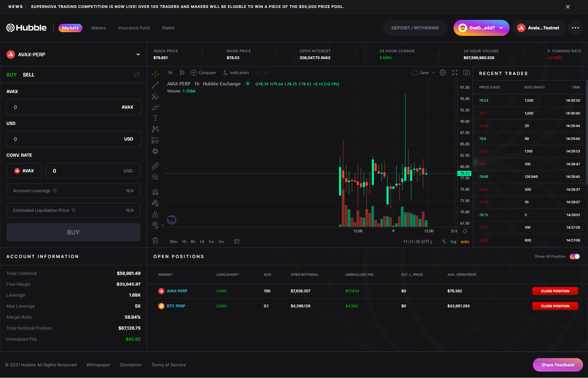
Task: Toggle lock all drawing tools
Action: [x=155, y=214]
